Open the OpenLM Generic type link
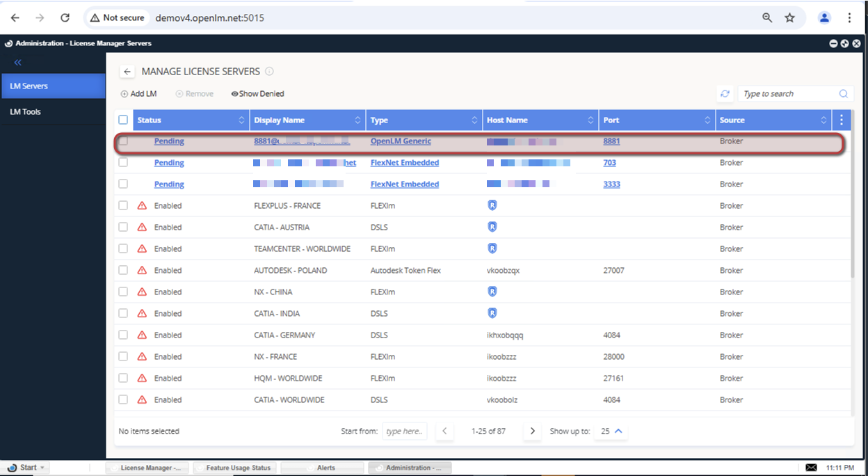The image size is (868, 476). click(401, 141)
